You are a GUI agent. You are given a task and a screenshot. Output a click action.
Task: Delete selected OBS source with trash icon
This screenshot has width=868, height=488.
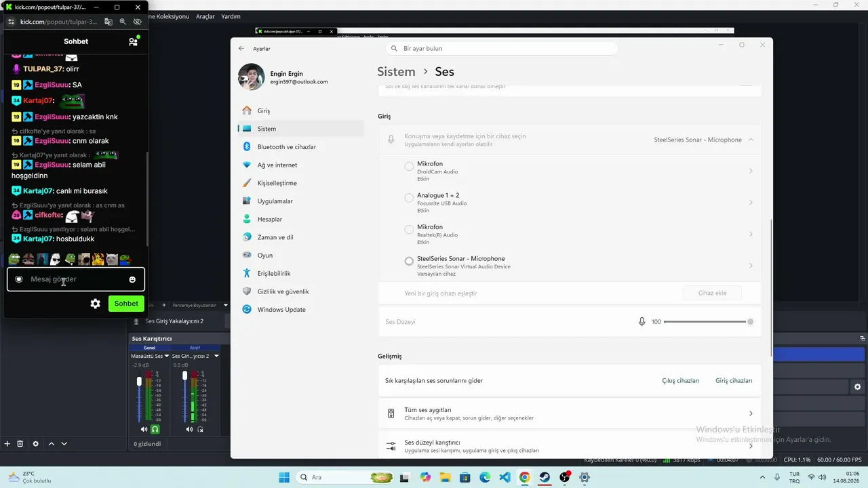(20, 444)
